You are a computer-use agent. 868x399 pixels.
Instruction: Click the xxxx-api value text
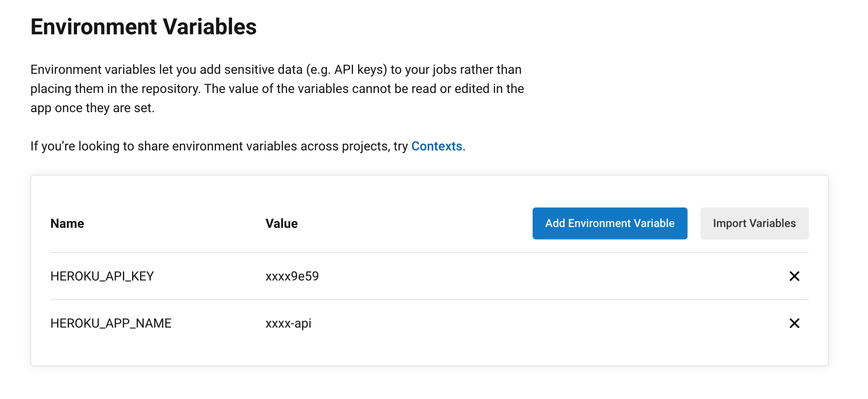click(x=288, y=323)
